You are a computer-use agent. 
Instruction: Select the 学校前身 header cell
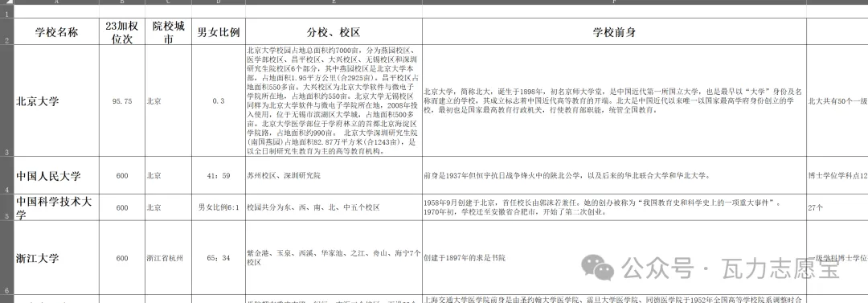click(614, 32)
